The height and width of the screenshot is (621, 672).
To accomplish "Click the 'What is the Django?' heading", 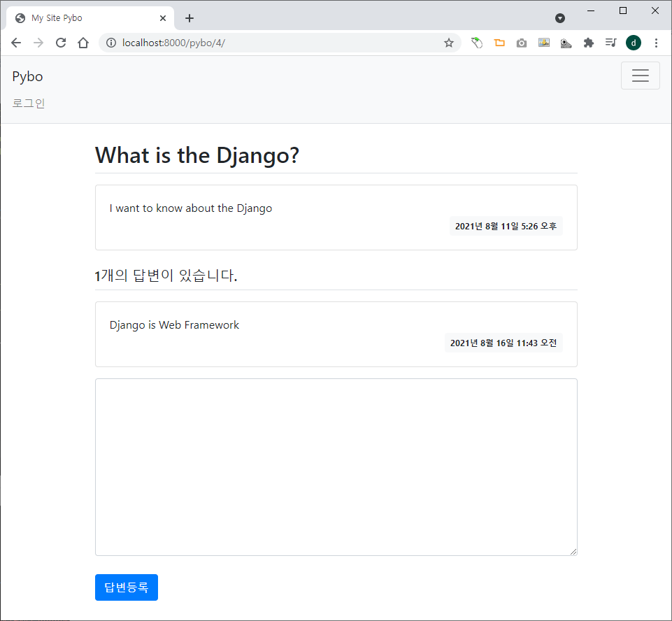I will pos(197,155).
